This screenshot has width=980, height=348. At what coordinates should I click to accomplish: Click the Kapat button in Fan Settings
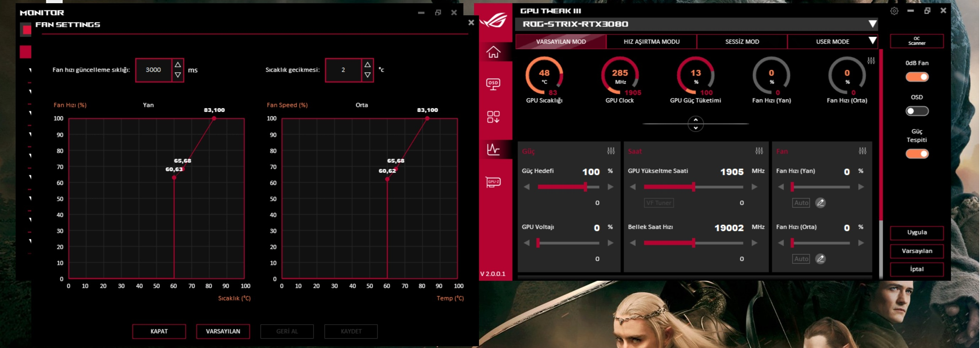(159, 331)
